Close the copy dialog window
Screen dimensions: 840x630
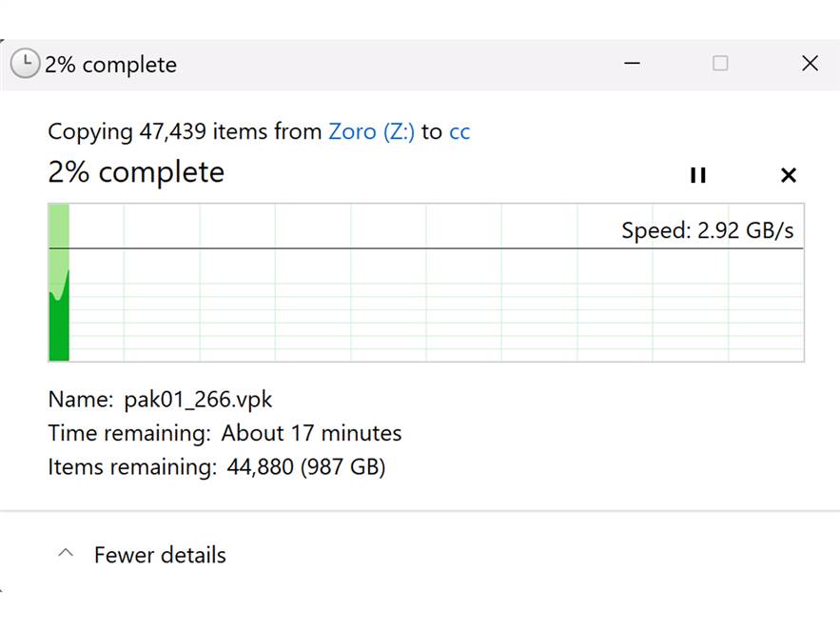(810, 64)
